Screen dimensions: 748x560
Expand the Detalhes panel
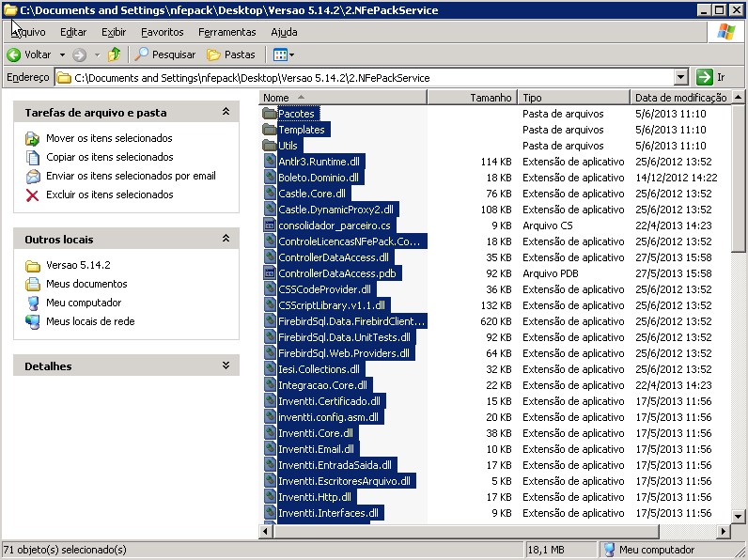pos(226,366)
